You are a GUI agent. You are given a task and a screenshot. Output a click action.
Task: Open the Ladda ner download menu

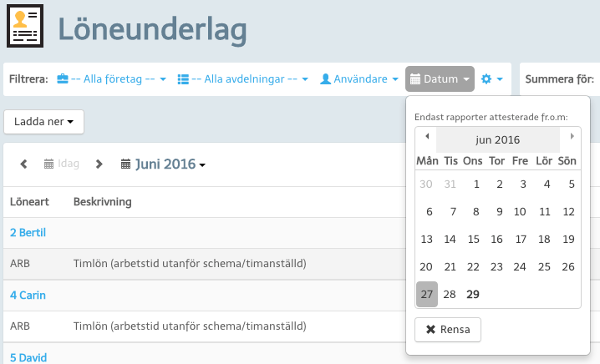(43, 122)
